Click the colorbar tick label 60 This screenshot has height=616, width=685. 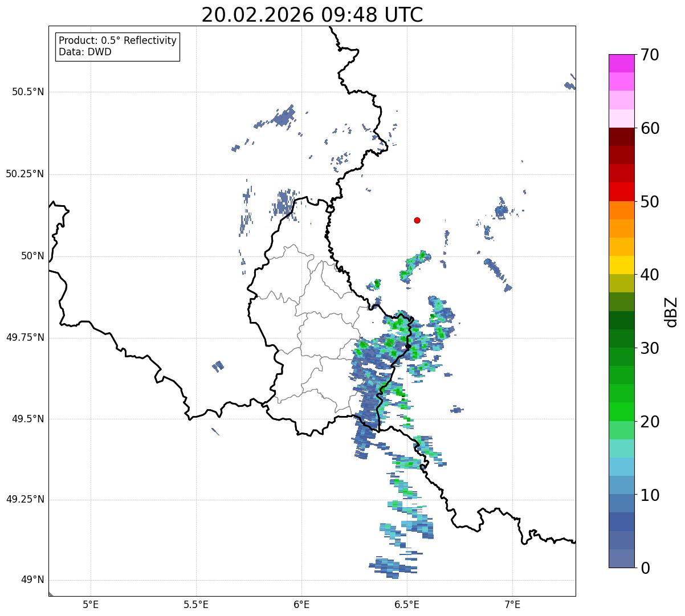pyautogui.click(x=650, y=128)
